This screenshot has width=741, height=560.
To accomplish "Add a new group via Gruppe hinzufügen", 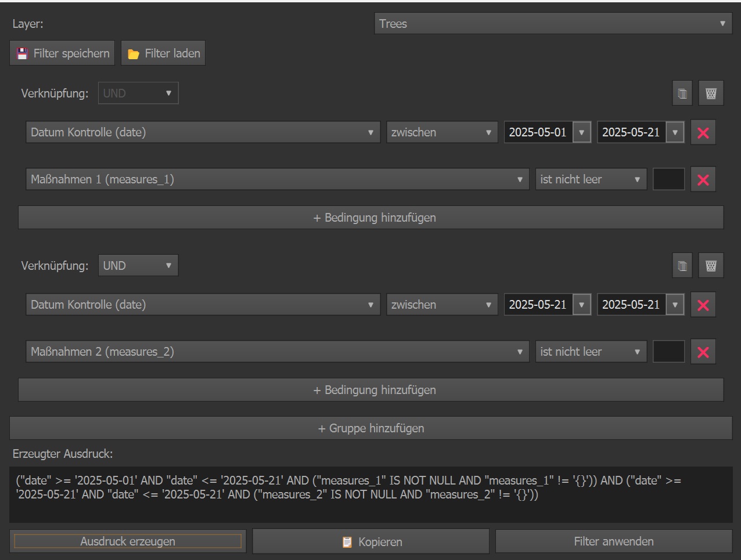I will point(370,428).
